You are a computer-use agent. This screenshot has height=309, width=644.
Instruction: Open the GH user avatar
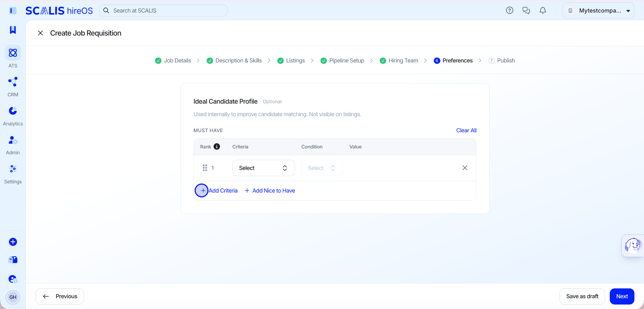coord(13,297)
